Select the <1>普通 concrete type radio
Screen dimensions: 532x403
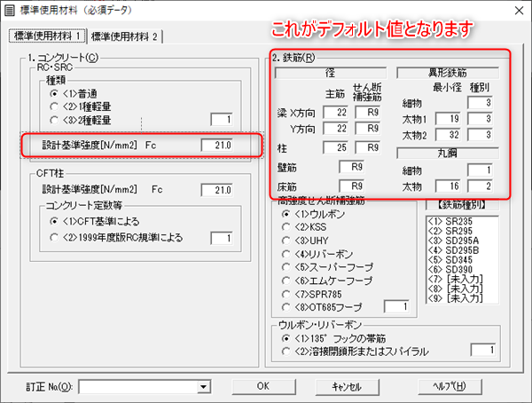tap(56, 91)
